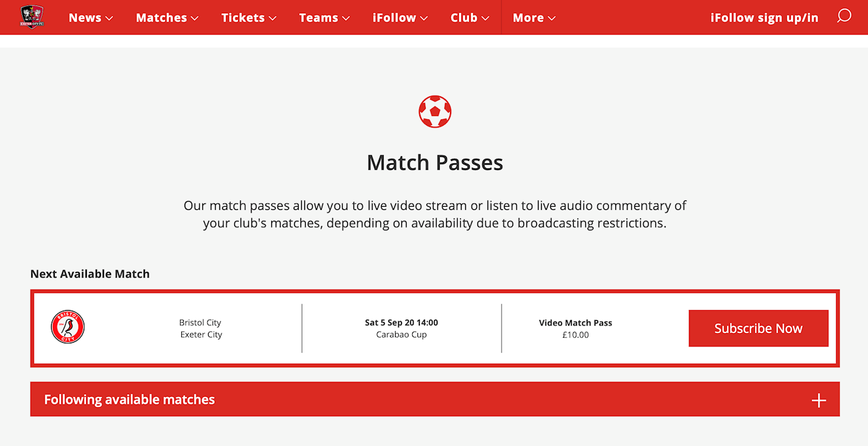Click the Exeter City FC crest logo

tap(31, 17)
